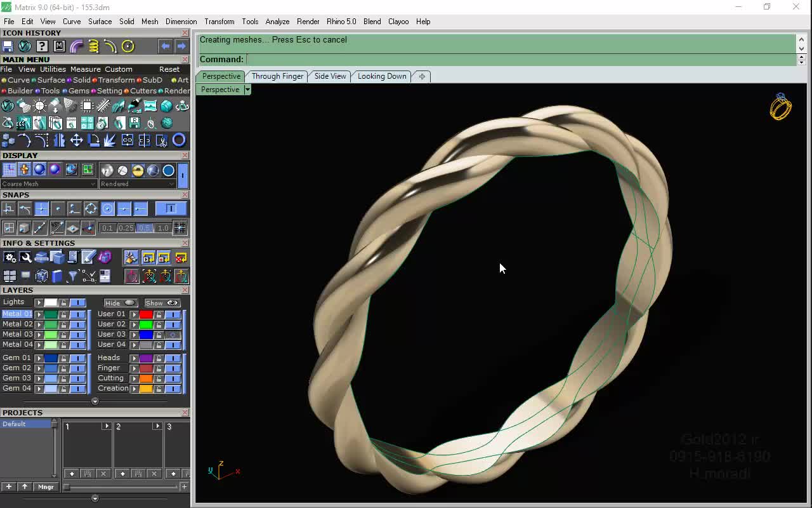The width and height of the screenshot is (812, 508).
Task: Expand the Perspective viewport dropdown arrow
Action: pos(247,90)
